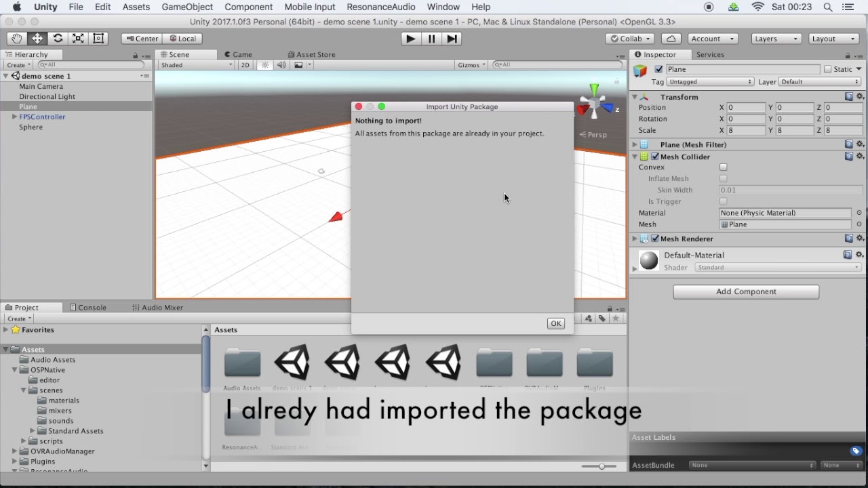
Task: Select the Move tool
Action: (37, 39)
